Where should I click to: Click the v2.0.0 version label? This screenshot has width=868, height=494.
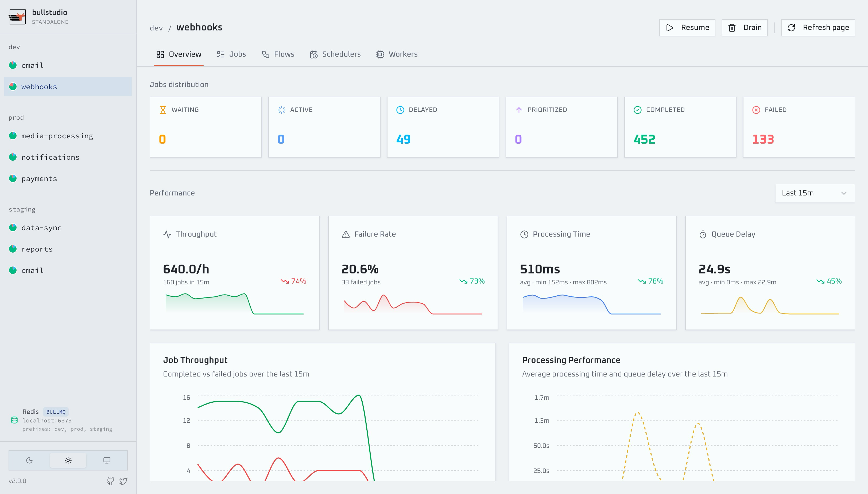(x=17, y=481)
